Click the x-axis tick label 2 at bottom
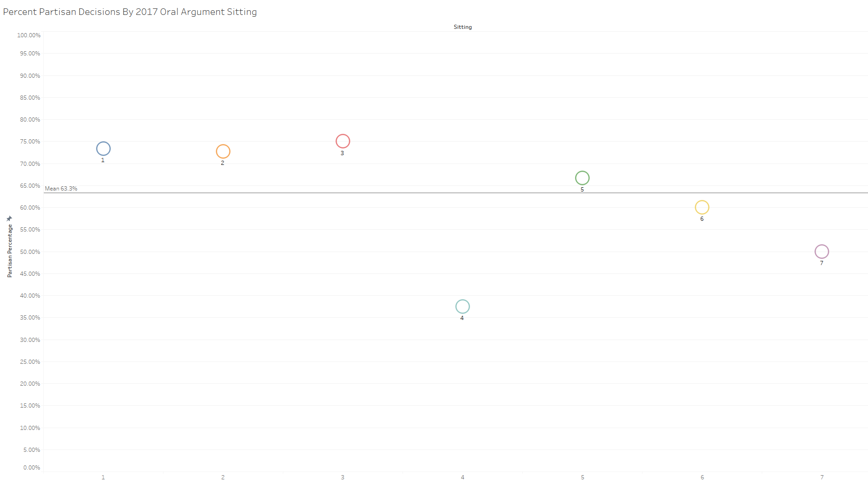 pos(223,477)
